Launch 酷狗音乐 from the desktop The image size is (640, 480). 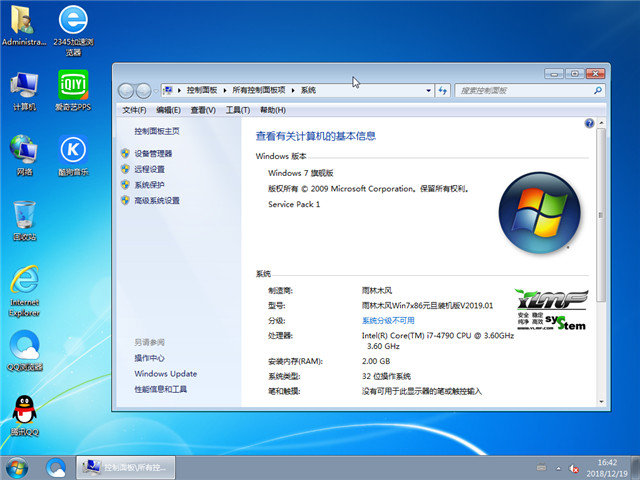pyautogui.click(x=73, y=156)
